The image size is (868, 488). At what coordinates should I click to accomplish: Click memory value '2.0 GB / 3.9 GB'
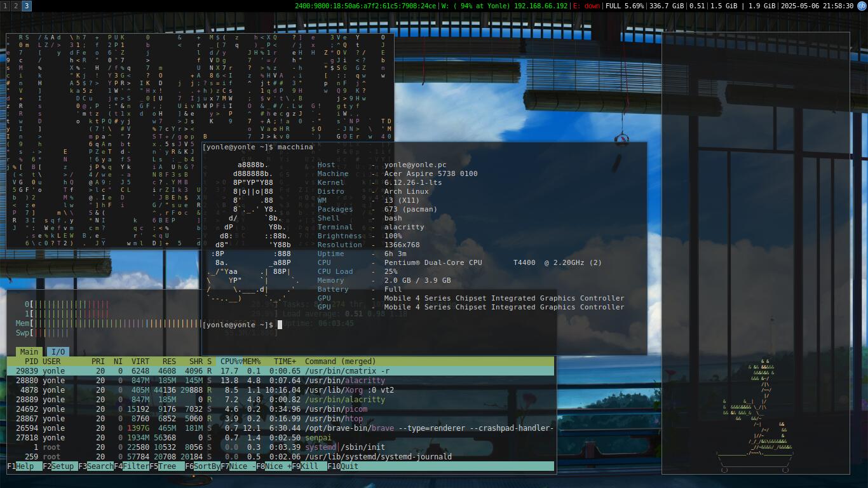(417, 280)
